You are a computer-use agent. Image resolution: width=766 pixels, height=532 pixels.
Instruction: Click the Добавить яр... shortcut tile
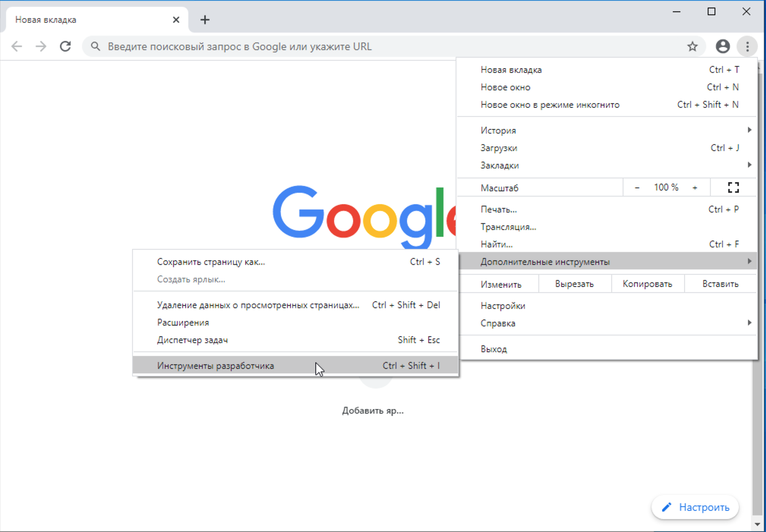pos(373,411)
